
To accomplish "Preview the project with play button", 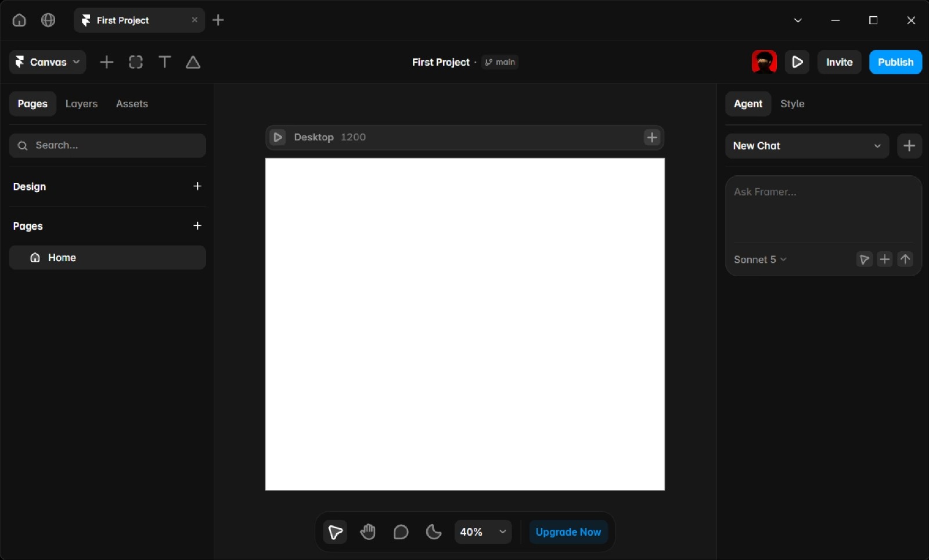I will [797, 62].
